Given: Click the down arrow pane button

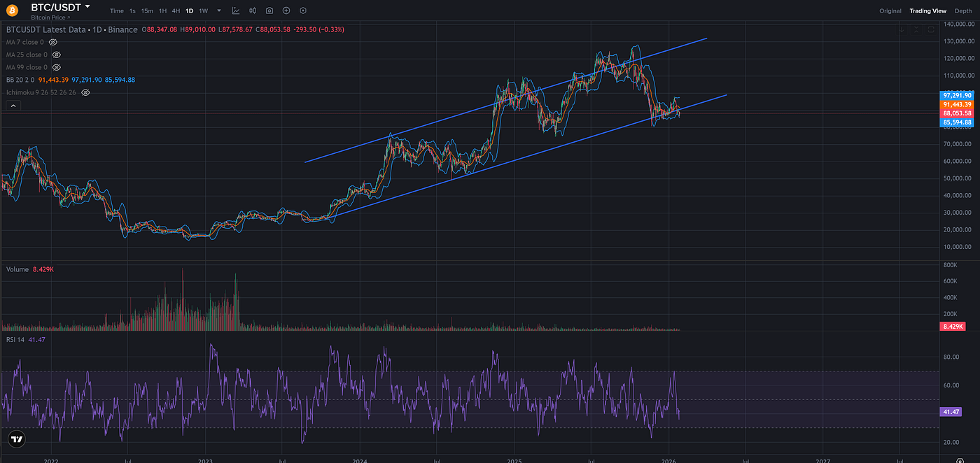Looking at the screenshot, I should coord(902,30).
